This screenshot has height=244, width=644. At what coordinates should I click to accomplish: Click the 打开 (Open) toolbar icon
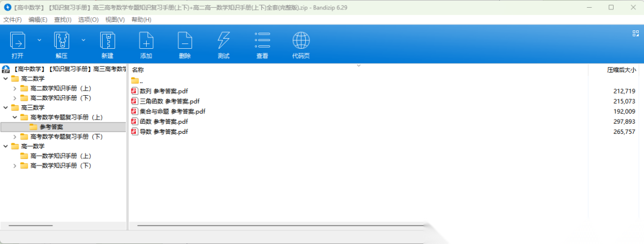pyautogui.click(x=17, y=42)
